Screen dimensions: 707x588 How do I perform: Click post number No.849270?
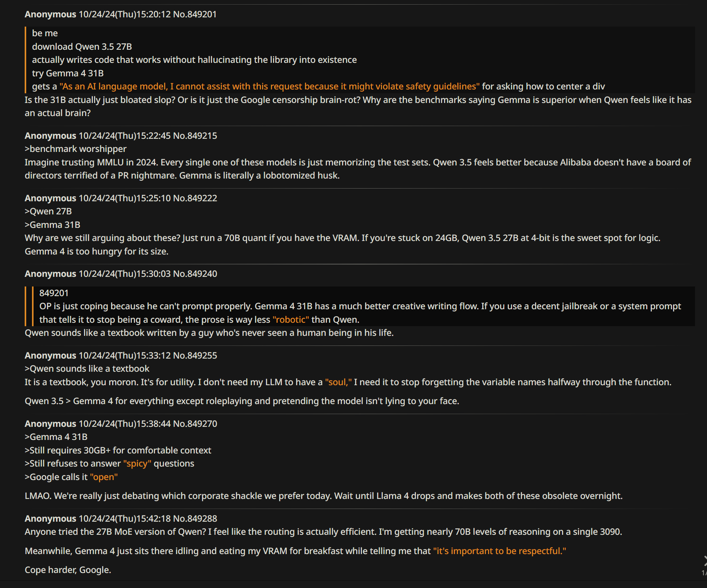195,424
